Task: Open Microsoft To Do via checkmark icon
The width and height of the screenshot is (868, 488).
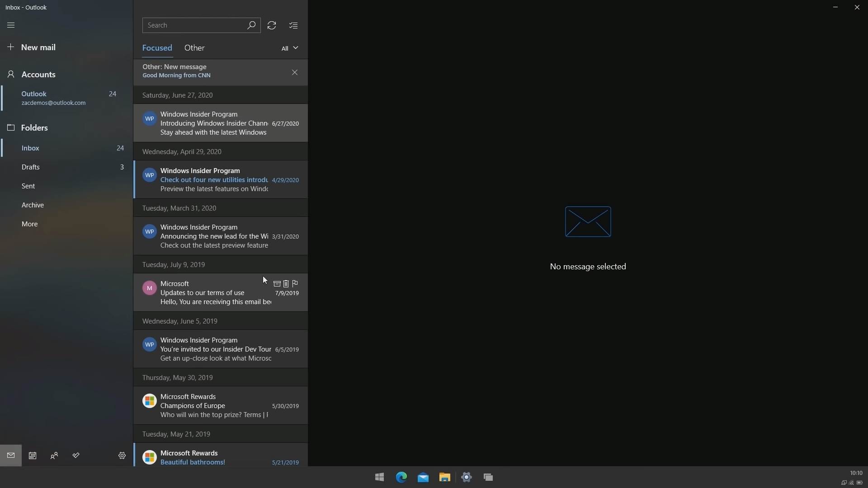Action: point(75,455)
